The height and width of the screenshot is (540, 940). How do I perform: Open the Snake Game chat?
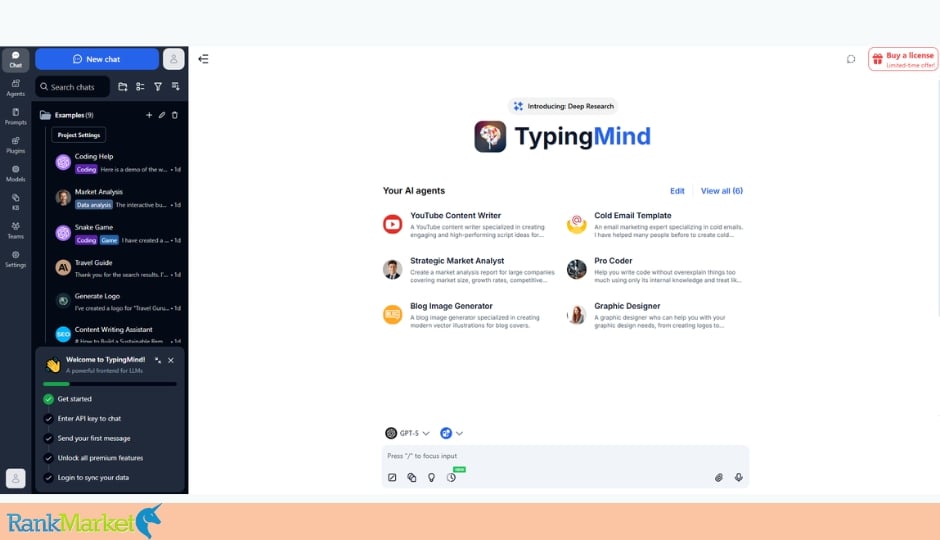(x=118, y=233)
